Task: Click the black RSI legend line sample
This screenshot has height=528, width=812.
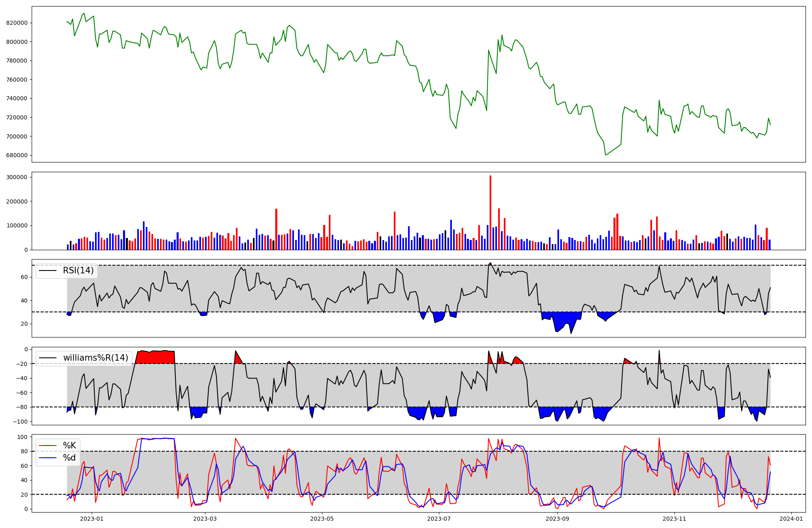Action: click(48, 270)
